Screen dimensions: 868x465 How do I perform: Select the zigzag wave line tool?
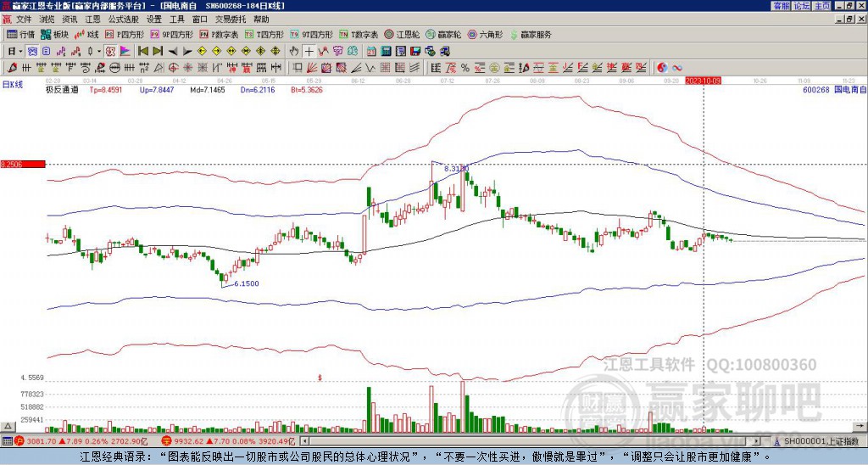pos(371,68)
